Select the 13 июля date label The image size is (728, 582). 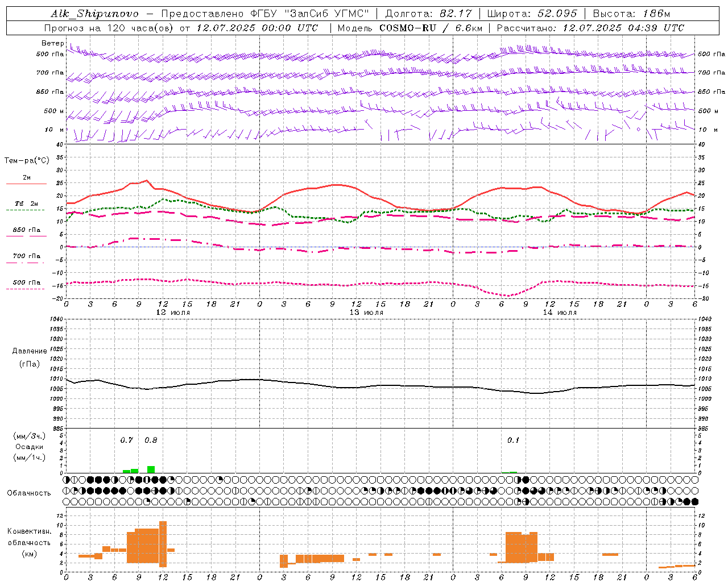click(367, 312)
